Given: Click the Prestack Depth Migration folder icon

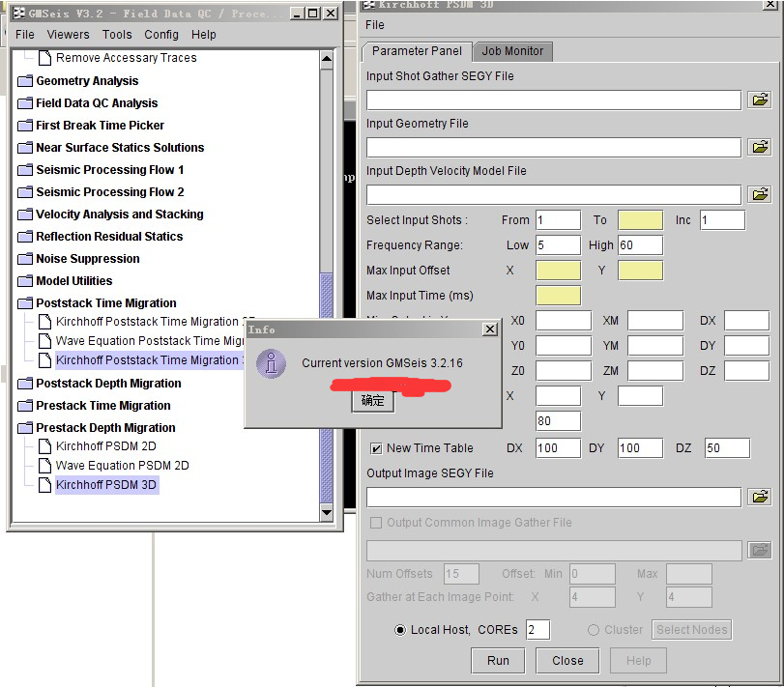Looking at the screenshot, I should click(25, 428).
